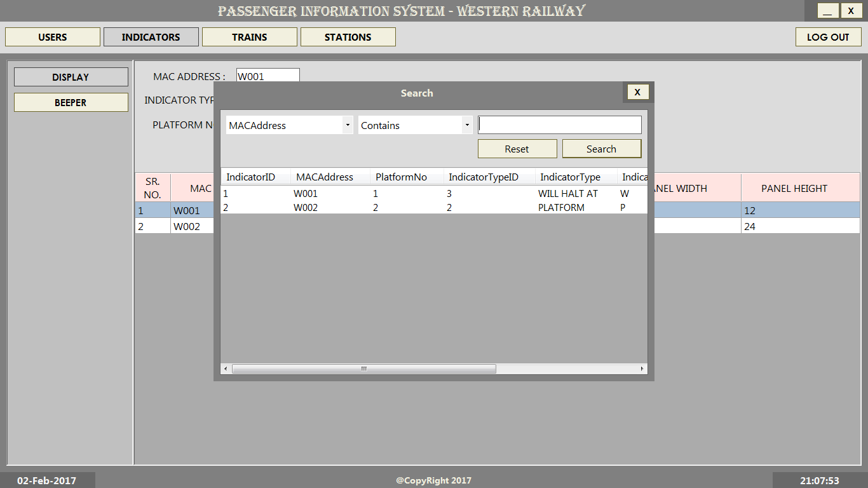Select row W001 in the main indicators table
The height and width of the screenshot is (488, 868).
pos(187,210)
